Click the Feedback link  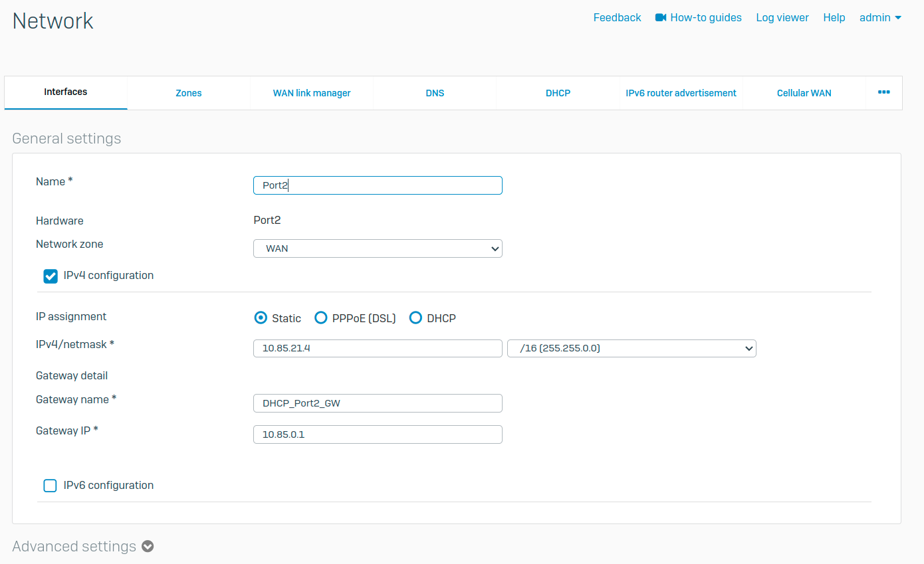(x=617, y=18)
